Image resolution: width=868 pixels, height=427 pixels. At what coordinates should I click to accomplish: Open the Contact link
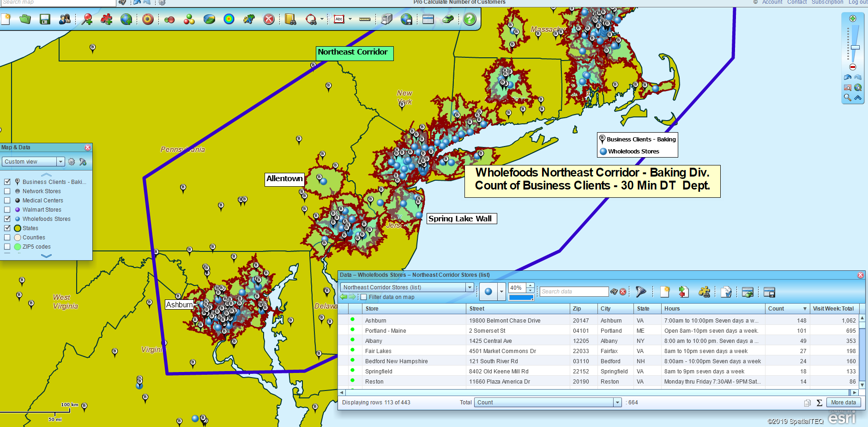tap(797, 2)
